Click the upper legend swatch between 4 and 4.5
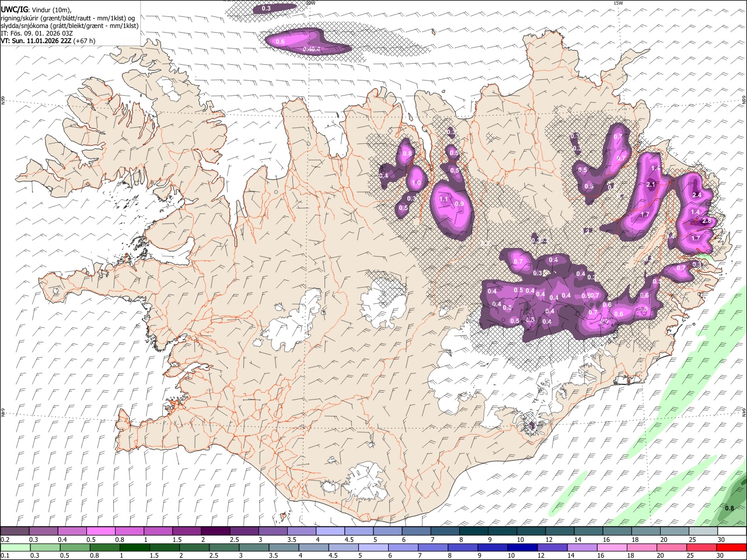Screen dimensions: 747x560 [330, 531]
